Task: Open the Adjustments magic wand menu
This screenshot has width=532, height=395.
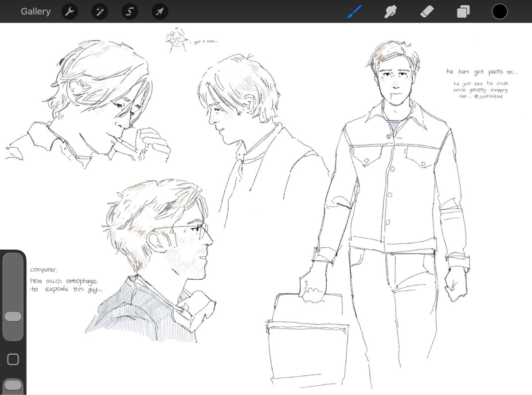Action: tap(99, 12)
